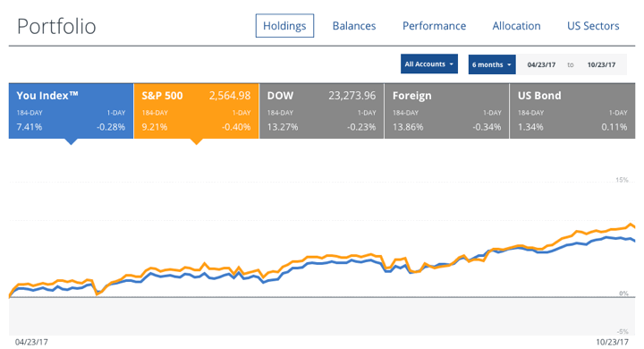Viewport: 644px width, 349px height.
Task: View the US Sectors tab
Action: point(593,25)
